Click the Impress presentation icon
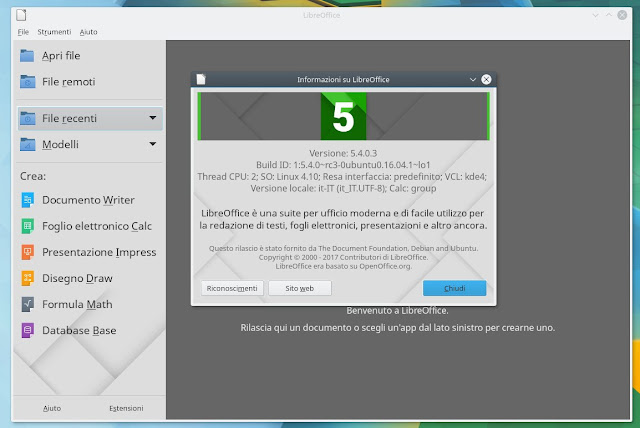This screenshot has width=640, height=428. [x=27, y=252]
